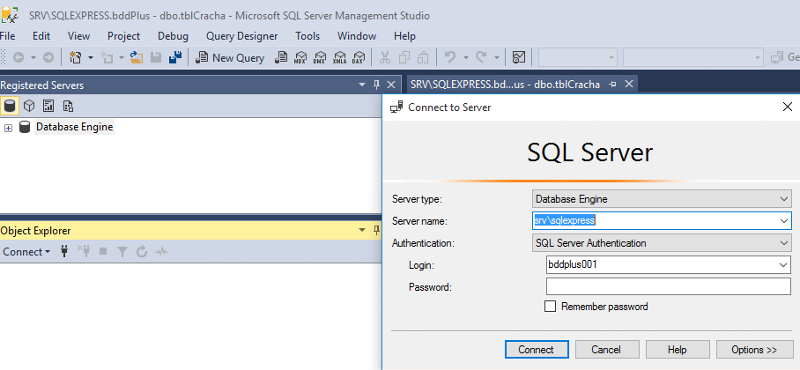Open the Undo history dropdown arrow
This screenshot has width=800, height=370.
coord(465,58)
